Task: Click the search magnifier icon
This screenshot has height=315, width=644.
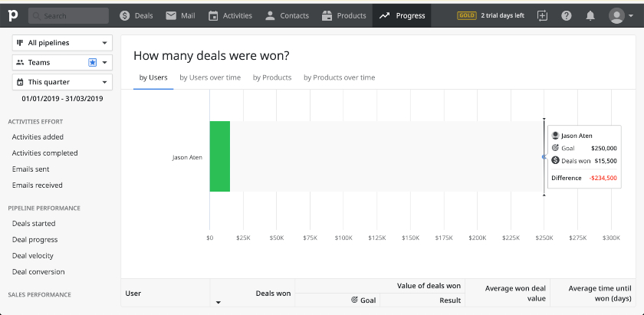Action: [36, 16]
